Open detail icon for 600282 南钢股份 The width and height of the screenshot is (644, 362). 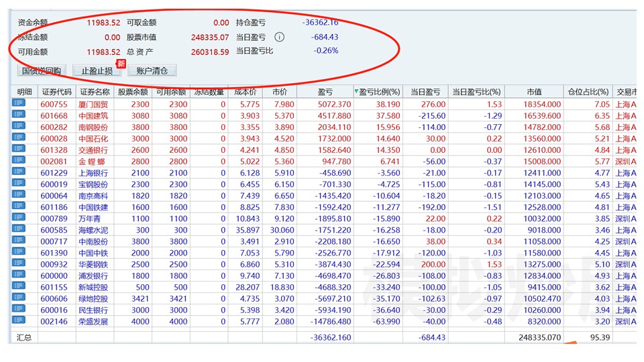pos(19,126)
